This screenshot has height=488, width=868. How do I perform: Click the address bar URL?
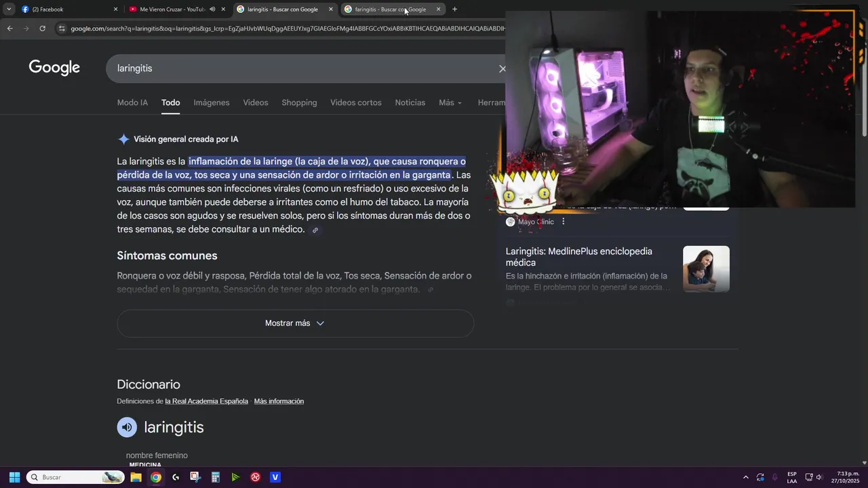288,28
